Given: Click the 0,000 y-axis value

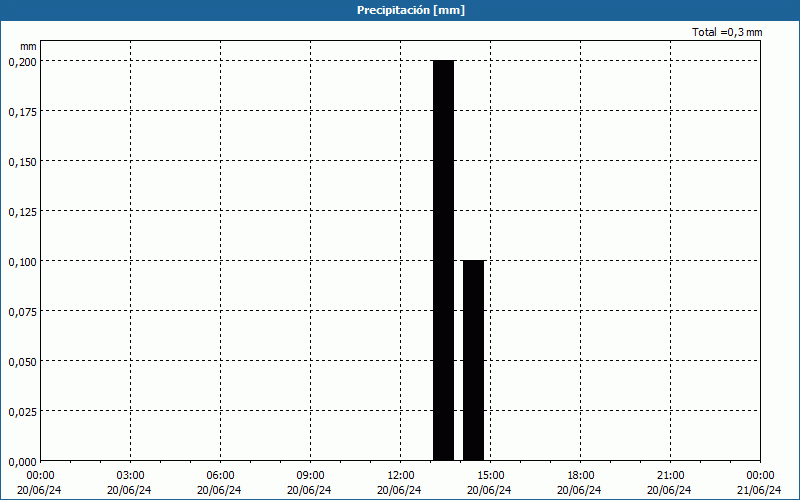Looking at the screenshot, I should click(22, 462).
